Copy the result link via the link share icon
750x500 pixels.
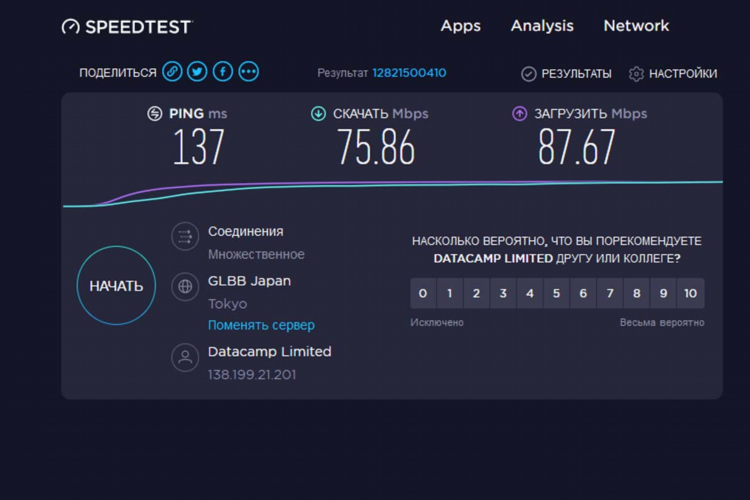(x=172, y=72)
